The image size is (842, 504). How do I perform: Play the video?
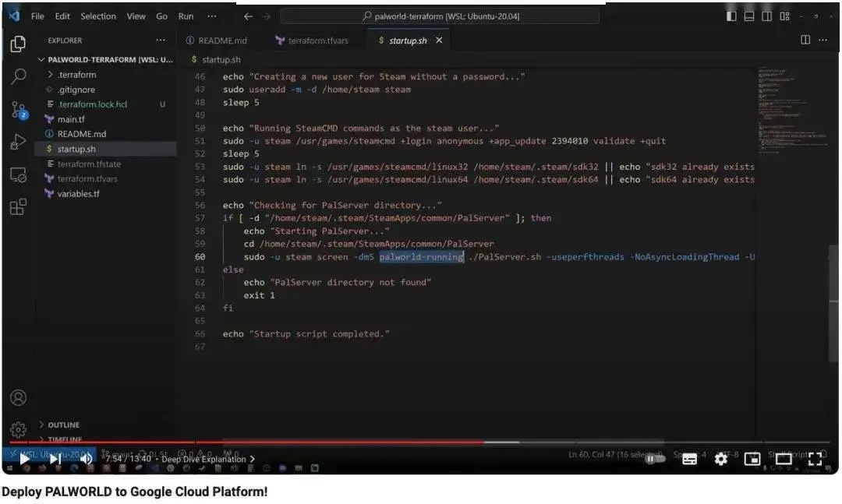[24, 459]
